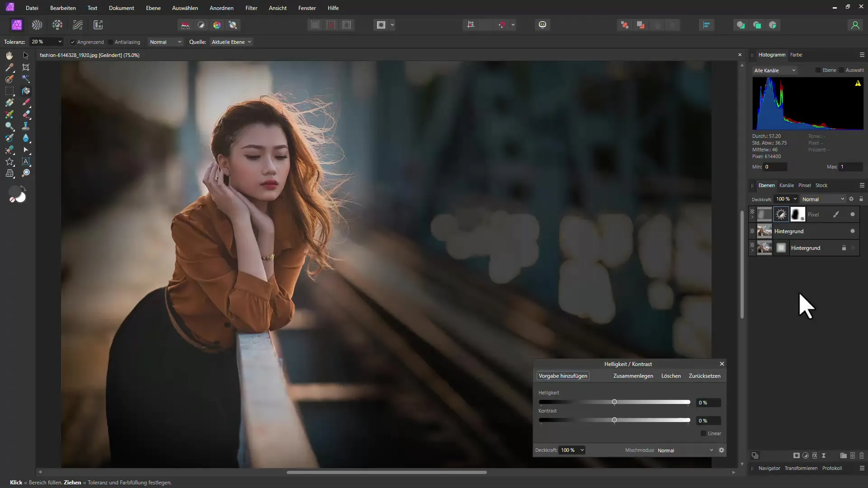
Task: Select the Move tool arrow
Action: pyautogui.click(x=26, y=55)
